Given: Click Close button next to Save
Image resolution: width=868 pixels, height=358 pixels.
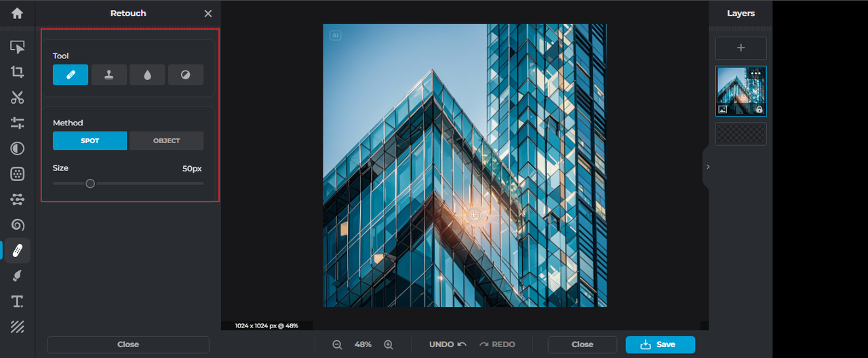Looking at the screenshot, I should pos(583,344).
